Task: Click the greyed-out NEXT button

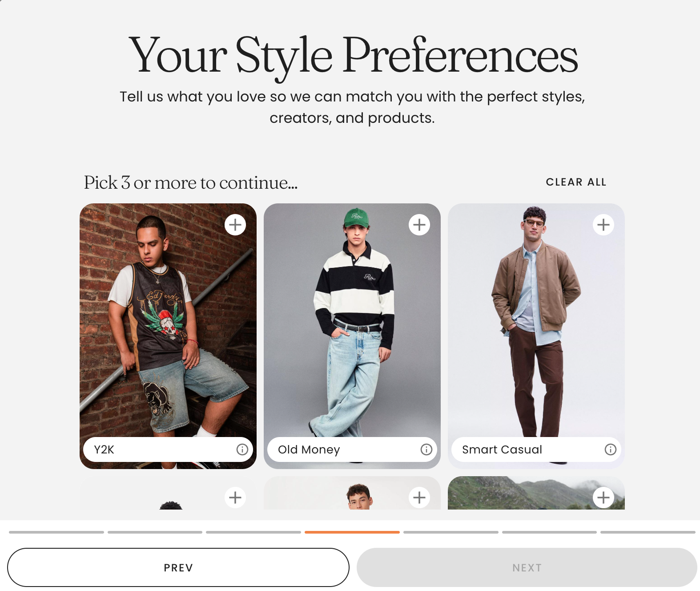Action: point(527,567)
